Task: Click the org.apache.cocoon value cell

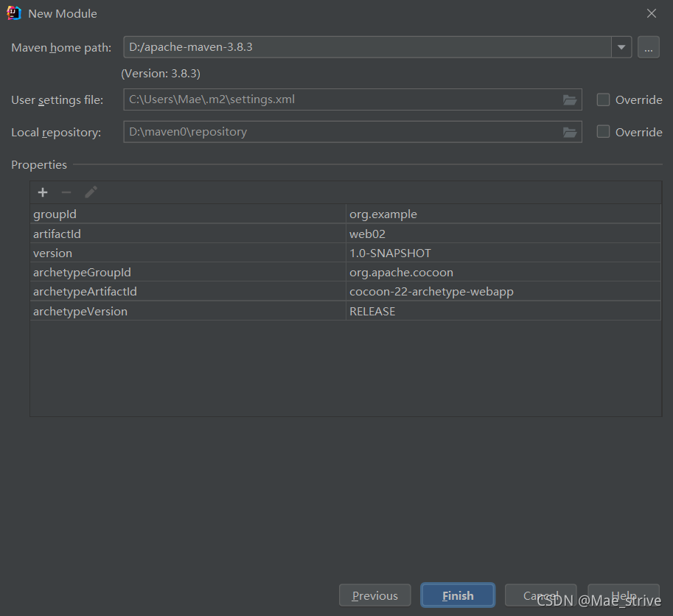Action: point(503,272)
